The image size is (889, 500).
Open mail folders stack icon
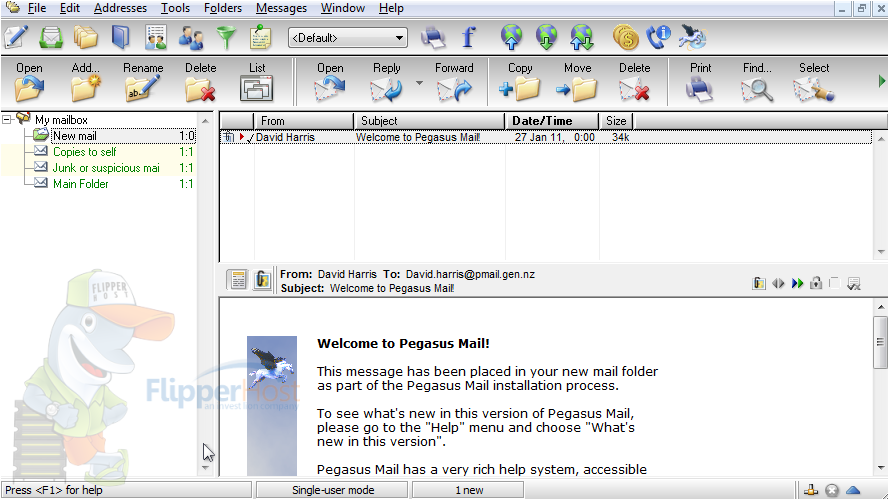(x=86, y=37)
